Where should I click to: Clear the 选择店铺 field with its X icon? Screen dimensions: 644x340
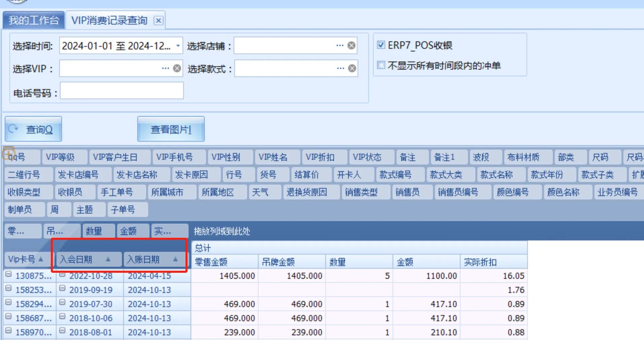pyautogui.click(x=351, y=45)
